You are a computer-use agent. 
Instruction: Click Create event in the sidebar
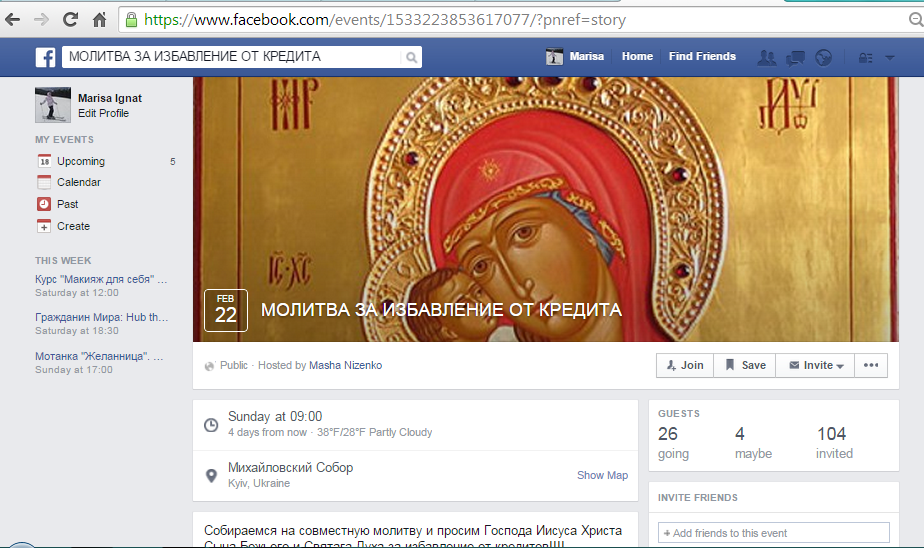(x=74, y=226)
